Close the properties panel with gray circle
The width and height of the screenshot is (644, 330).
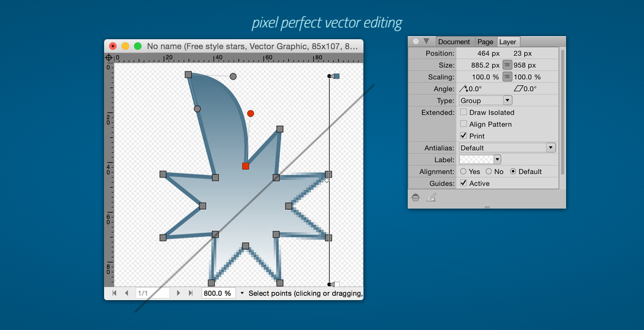coord(416,41)
